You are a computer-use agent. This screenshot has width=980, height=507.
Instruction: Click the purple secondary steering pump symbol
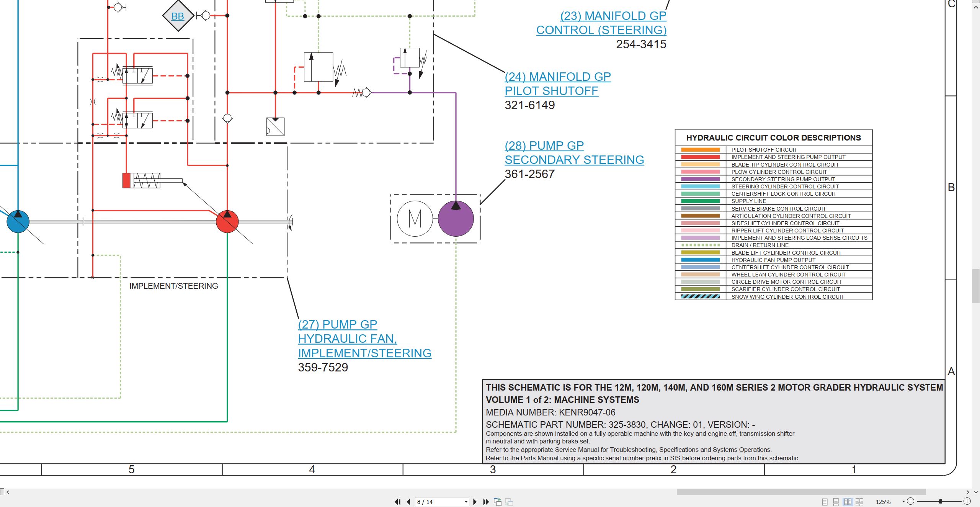[456, 219]
